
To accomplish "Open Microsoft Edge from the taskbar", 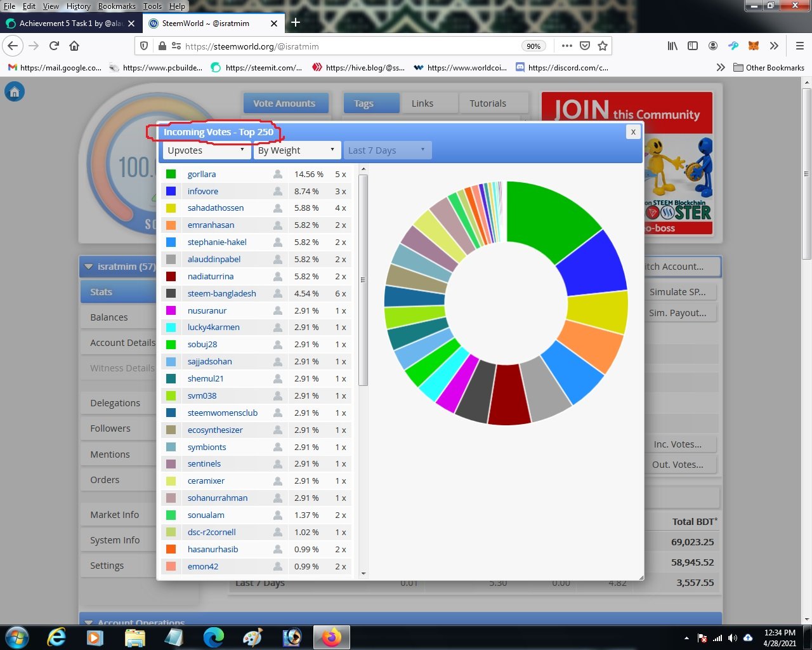I will [213, 637].
